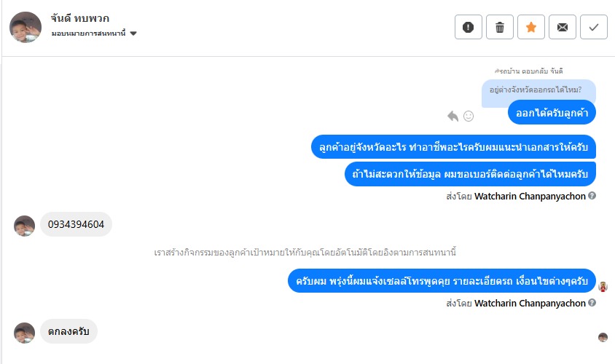Mark conversation unread with envelope icon
This screenshot has width=615, height=364.
(563, 28)
